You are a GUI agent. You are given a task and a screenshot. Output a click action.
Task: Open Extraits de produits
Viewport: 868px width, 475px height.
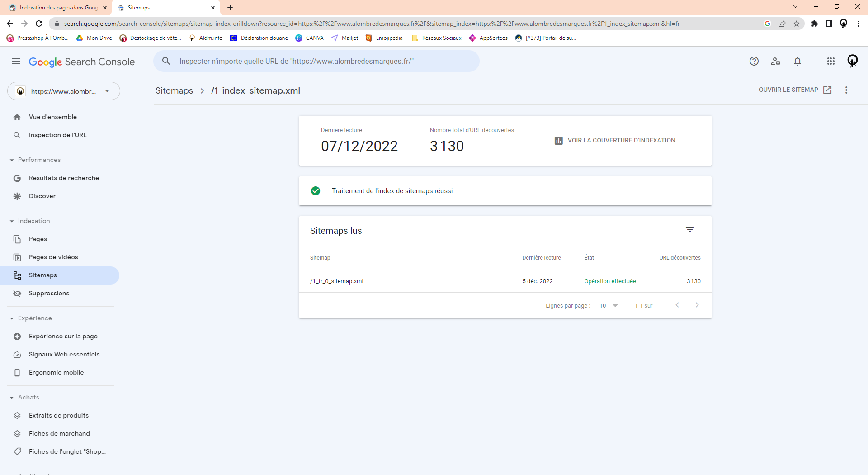60,416
